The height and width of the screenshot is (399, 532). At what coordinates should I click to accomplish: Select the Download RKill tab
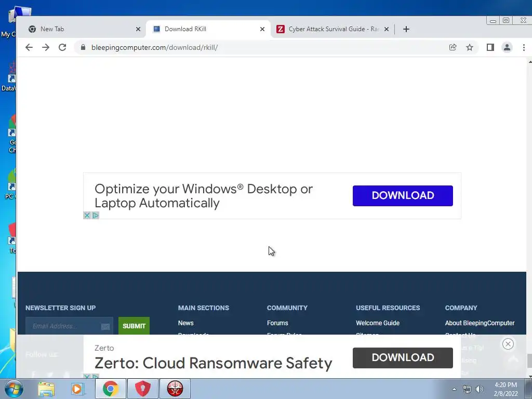208,29
